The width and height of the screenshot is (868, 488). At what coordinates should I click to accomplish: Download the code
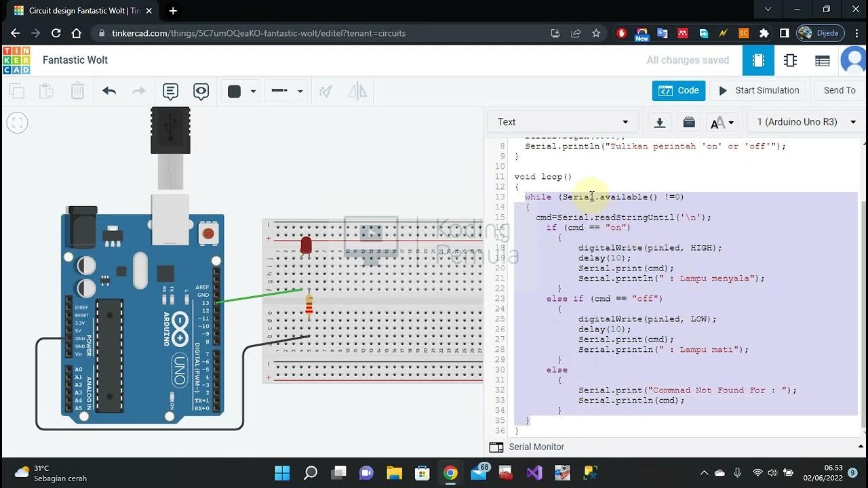(659, 122)
